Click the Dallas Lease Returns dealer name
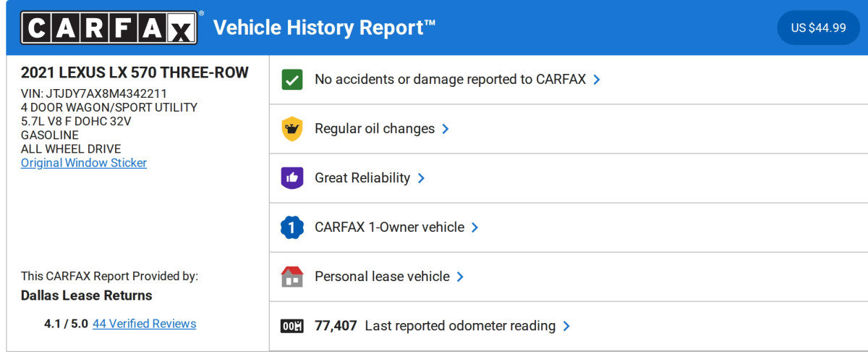Image resolution: width=868 pixels, height=352 pixels. 87,296
